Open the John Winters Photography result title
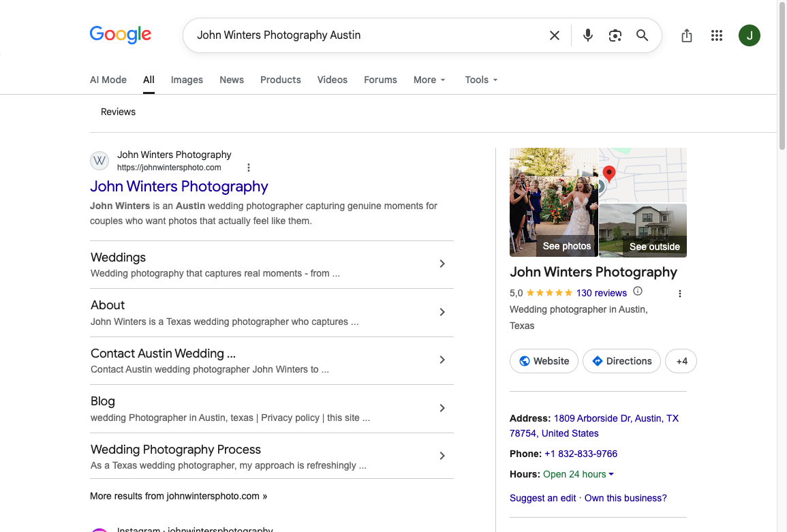787x532 pixels. 179,187
